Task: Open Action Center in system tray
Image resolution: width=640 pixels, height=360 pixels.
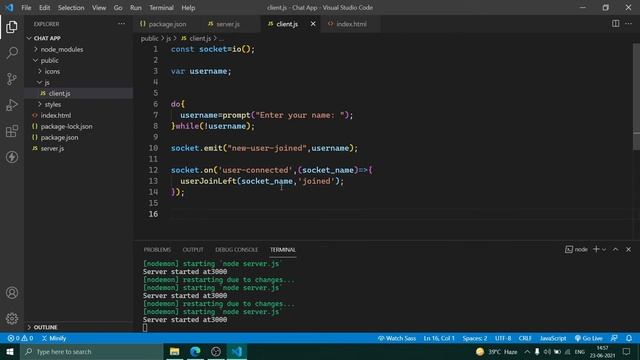Action: [x=627, y=351]
